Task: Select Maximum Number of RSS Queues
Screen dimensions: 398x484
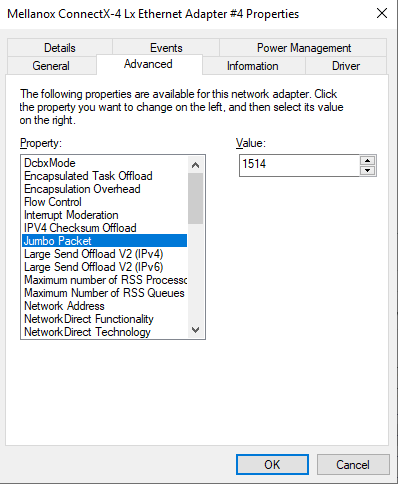Action: coord(104,293)
